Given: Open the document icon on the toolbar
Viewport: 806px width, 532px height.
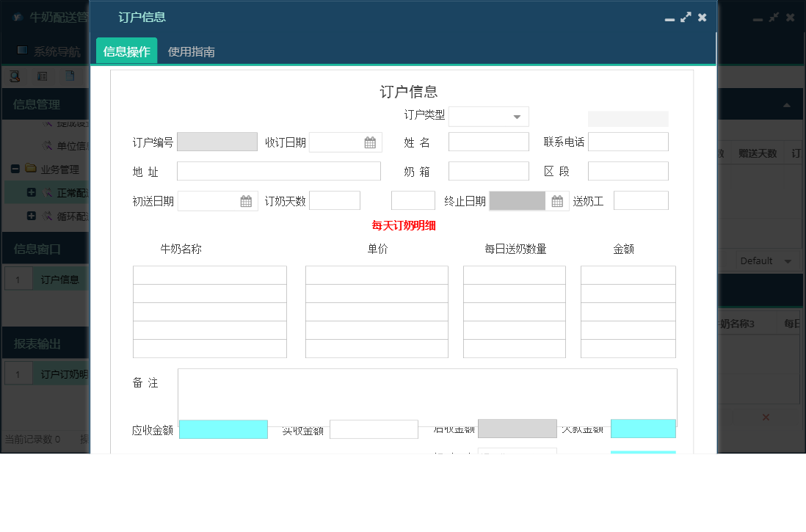Looking at the screenshot, I should [70, 76].
